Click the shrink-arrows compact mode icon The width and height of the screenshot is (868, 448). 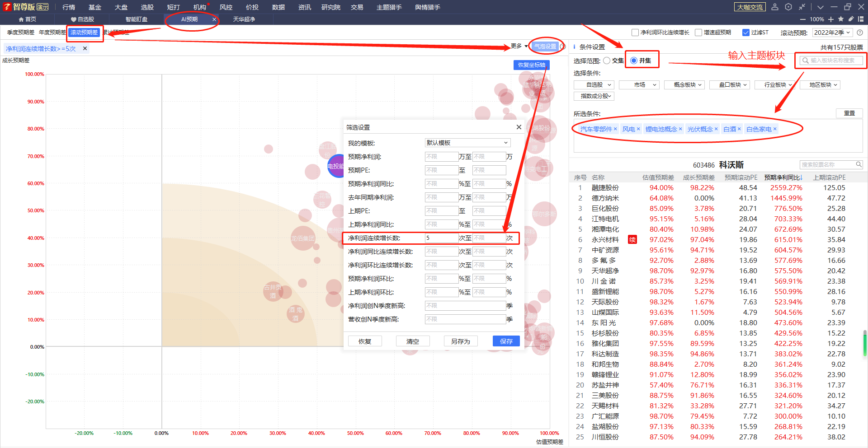tap(802, 7)
